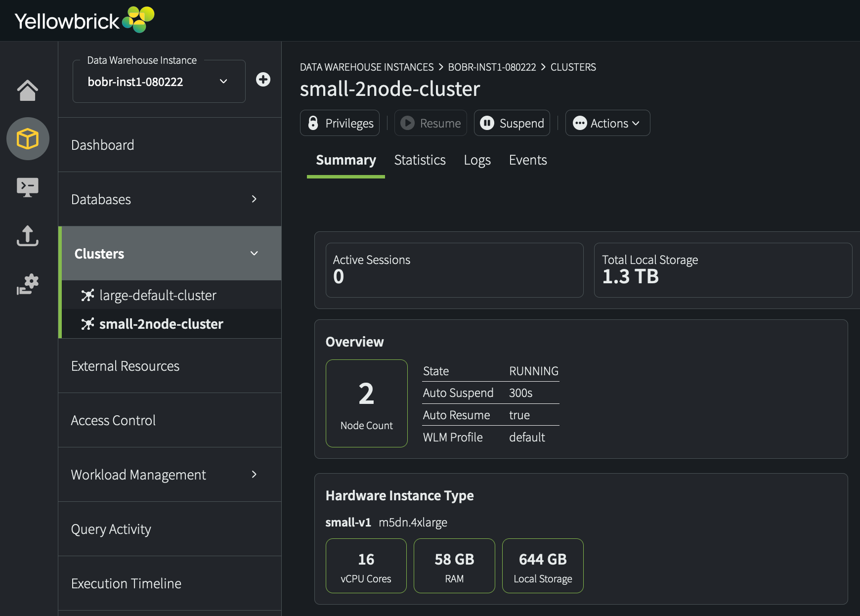This screenshot has height=616, width=860.
Task: Select the cube instance-management icon
Action: 28,138
